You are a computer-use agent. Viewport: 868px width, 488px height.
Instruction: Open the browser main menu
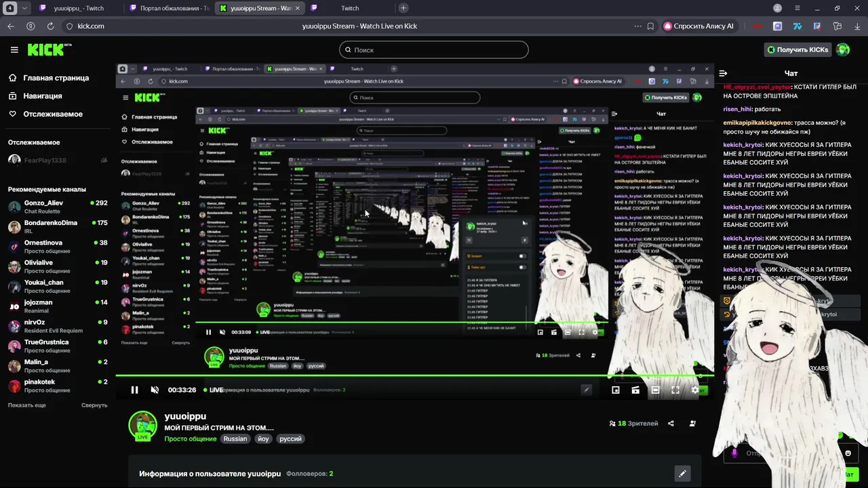tap(797, 8)
